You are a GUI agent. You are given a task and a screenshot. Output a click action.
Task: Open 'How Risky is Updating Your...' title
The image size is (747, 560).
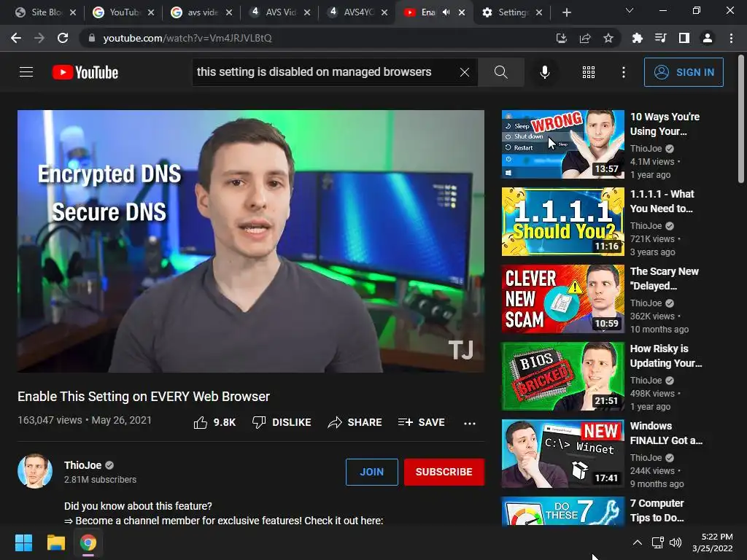click(666, 356)
